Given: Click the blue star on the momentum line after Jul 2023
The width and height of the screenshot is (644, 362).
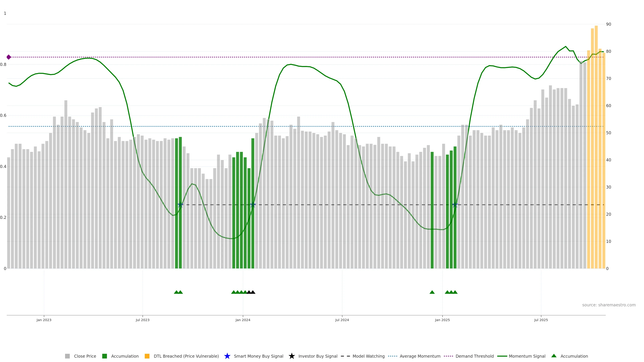Looking at the screenshot, I should [180, 205].
